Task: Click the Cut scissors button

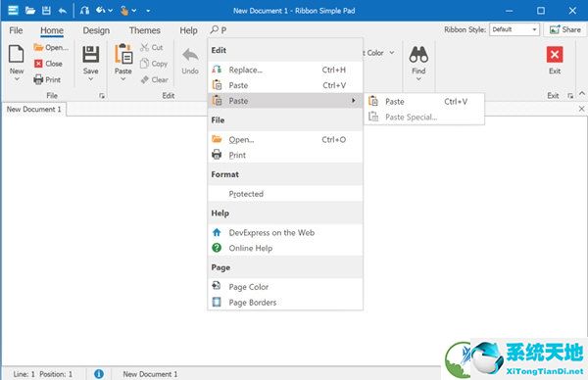Action: pyautogui.click(x=152, y=48)
